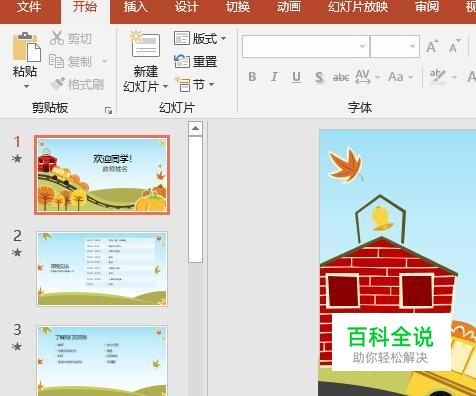The width and height of the screenshot is (476, 396).
Task: Click the font size box
Action: pos(395,46)
